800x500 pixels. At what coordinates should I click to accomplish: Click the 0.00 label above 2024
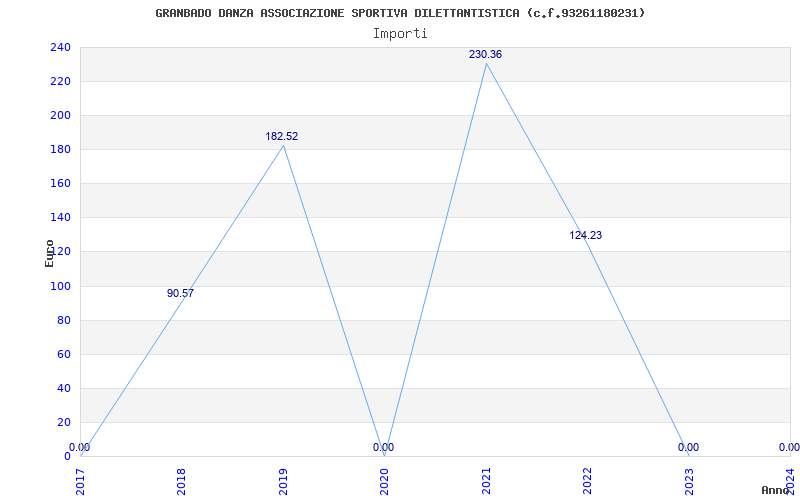click(789, 447)
